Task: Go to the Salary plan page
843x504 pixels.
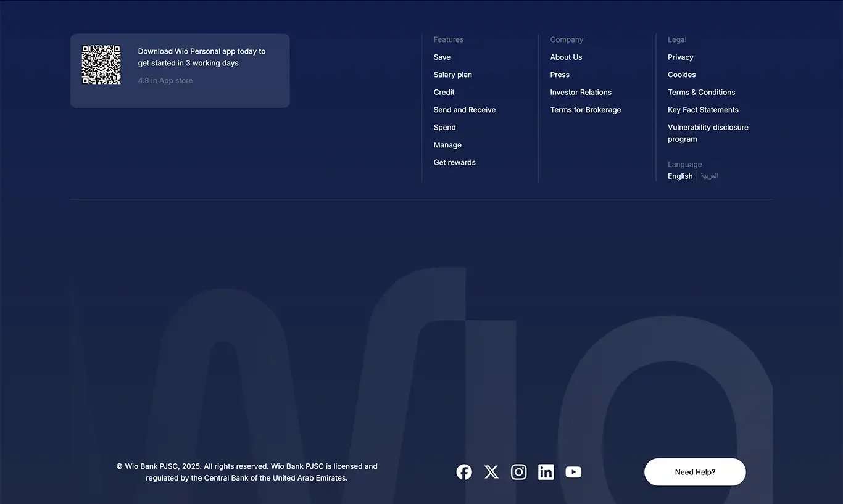Action: [x=452, y=75]
